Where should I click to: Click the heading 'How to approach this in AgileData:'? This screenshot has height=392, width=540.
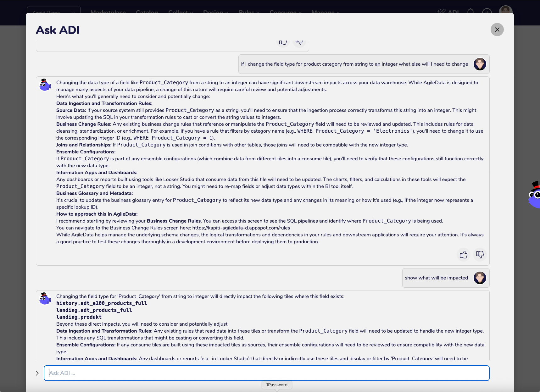(x=97, y=214)
